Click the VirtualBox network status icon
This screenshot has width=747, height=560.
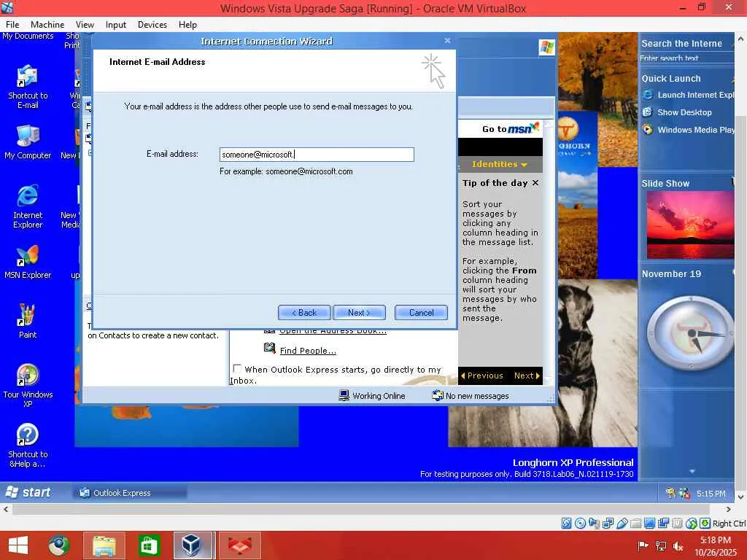click(x=608, y=524)
